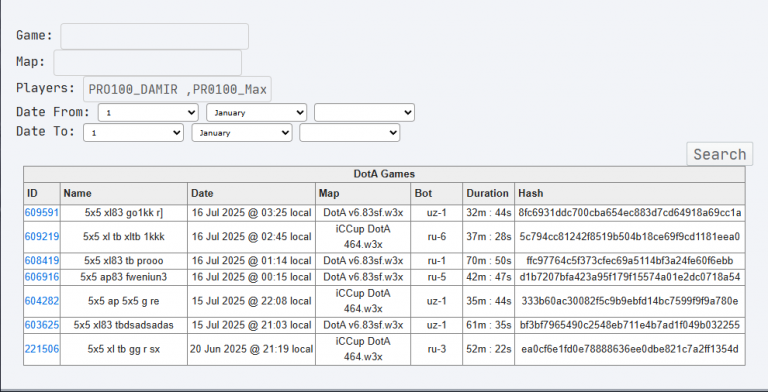
Task: Select the hash starting with 8fc6931d
Action: 629,213
